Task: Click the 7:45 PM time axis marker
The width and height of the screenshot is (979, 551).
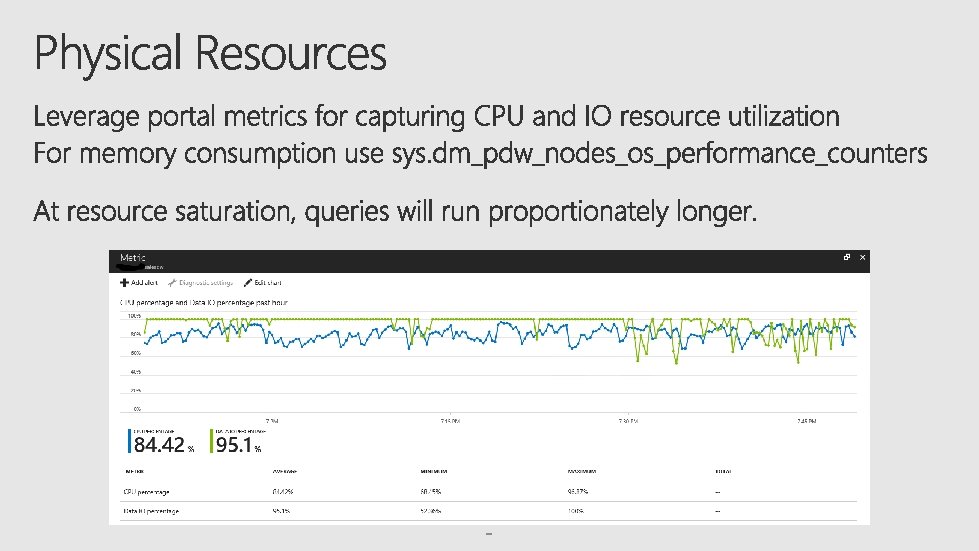Action: coord(804,421)
